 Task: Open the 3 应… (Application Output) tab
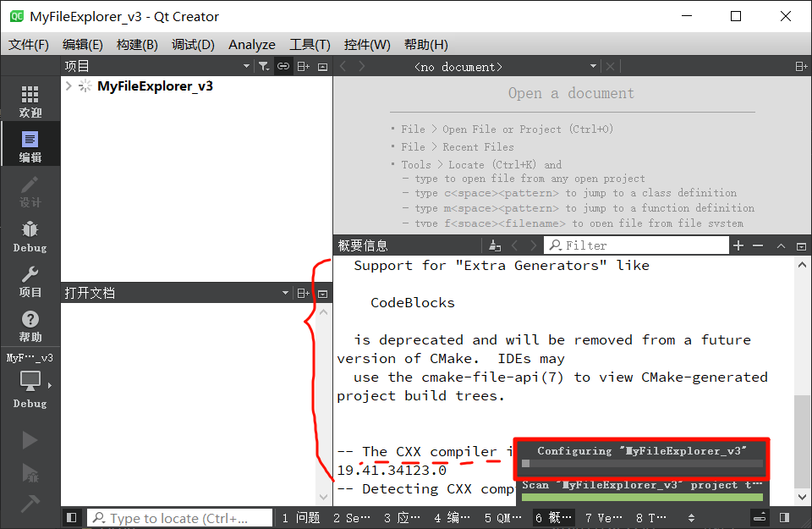pyautogui.click(x=402, y=518)
